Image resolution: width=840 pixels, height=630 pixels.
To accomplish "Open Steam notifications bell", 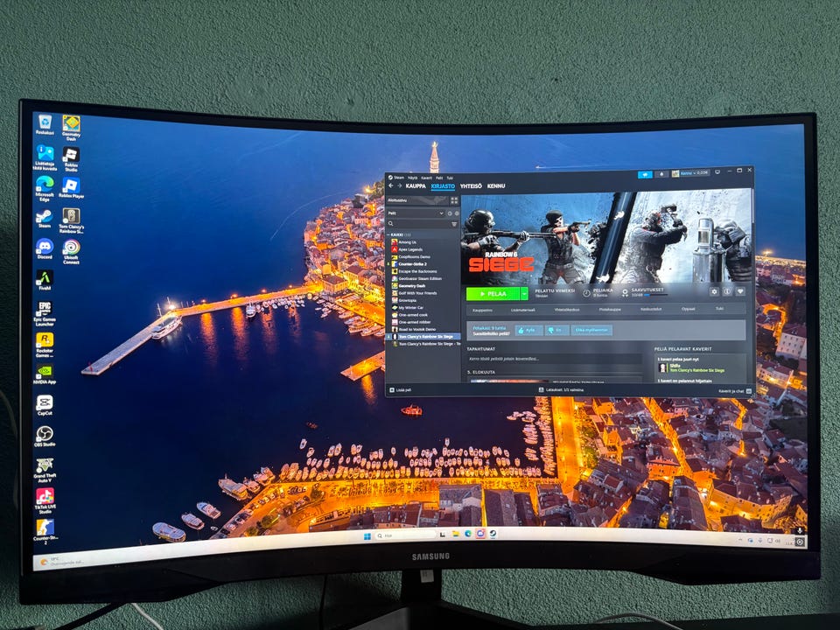I will pos(661,173).
